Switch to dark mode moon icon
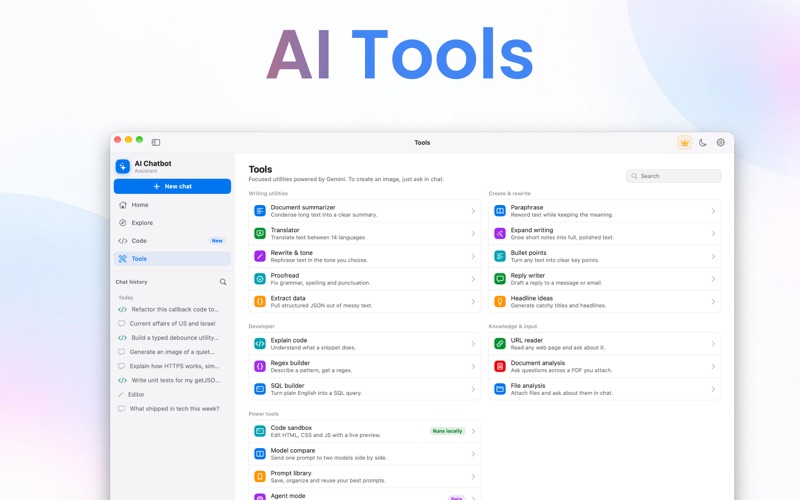The width and height of the screenshot is (800, 500). 703,143
